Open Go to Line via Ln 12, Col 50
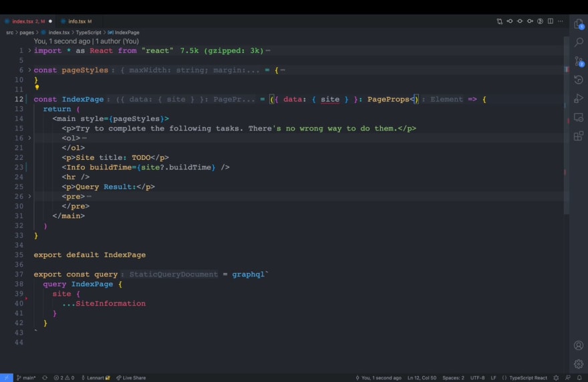Image resolution: width=588 pixels, height=382 pixels. pos(422,377)
